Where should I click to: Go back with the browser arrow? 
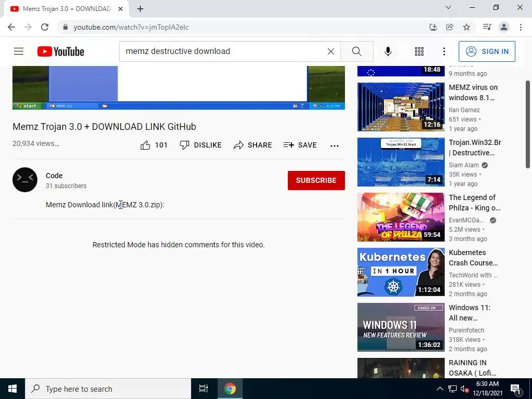(x=11, y=27)
